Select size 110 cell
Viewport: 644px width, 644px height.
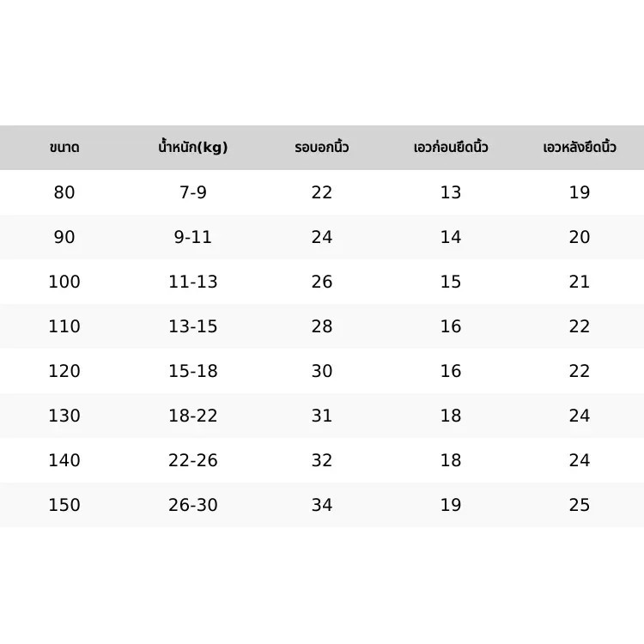click(64, 326)
